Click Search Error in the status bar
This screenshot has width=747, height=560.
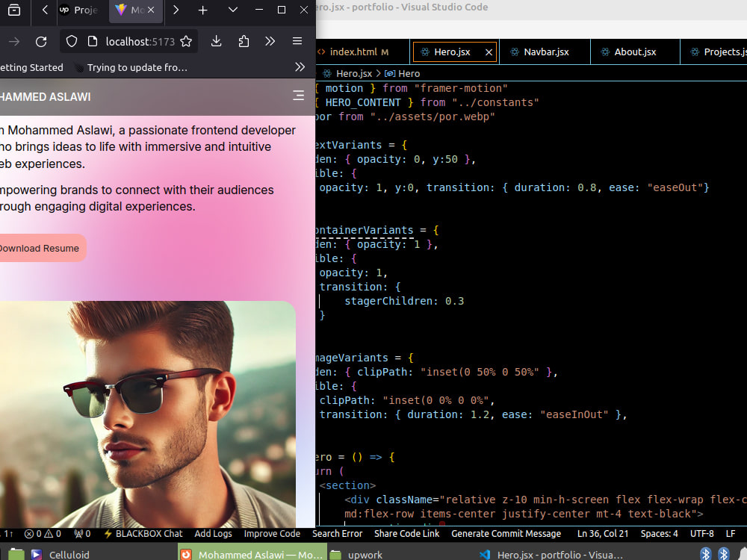[338, 534]
